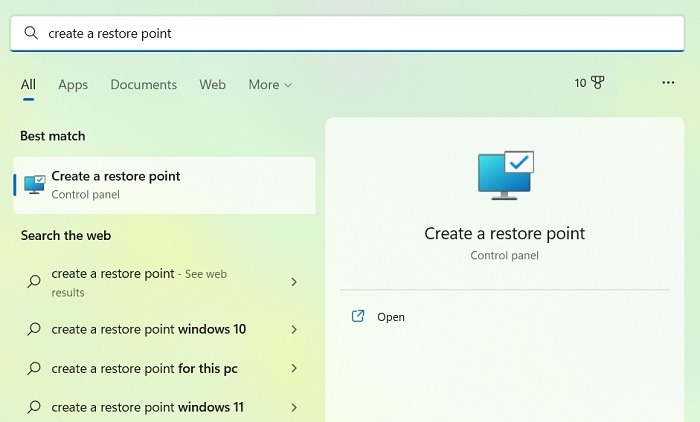This screenshot has width=700, height=422.
Task: Click the large monitor icon in preview pane
Action: coord(505,175)
